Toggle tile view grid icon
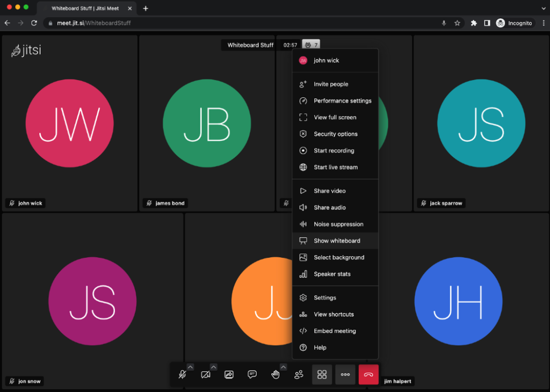This screenshot has width=550, height=392. click(322, 374)
